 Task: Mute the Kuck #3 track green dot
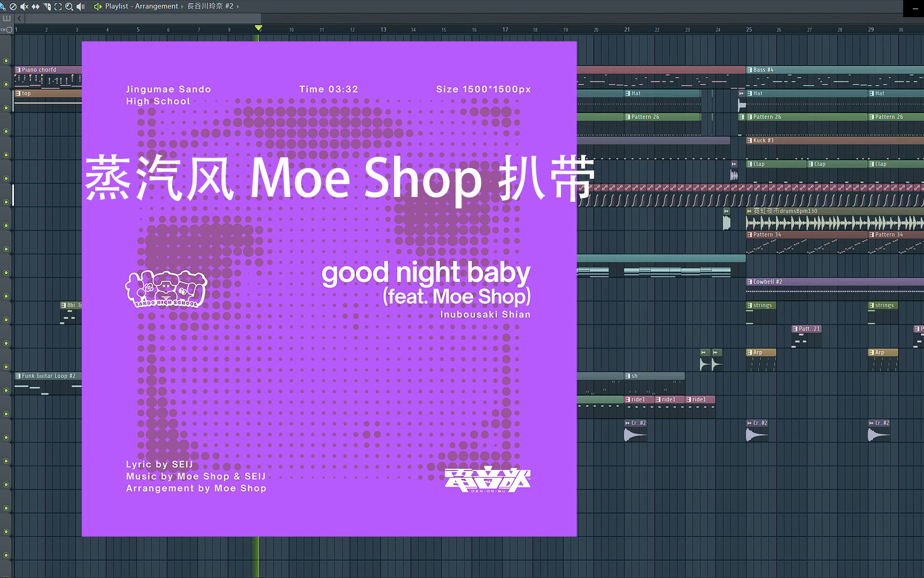pos(6,155)
